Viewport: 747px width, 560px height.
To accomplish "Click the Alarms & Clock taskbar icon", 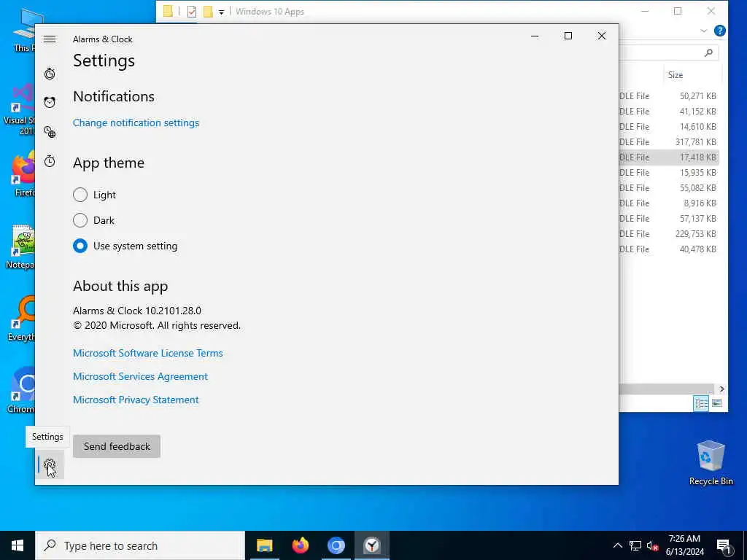I will [371, 545].
